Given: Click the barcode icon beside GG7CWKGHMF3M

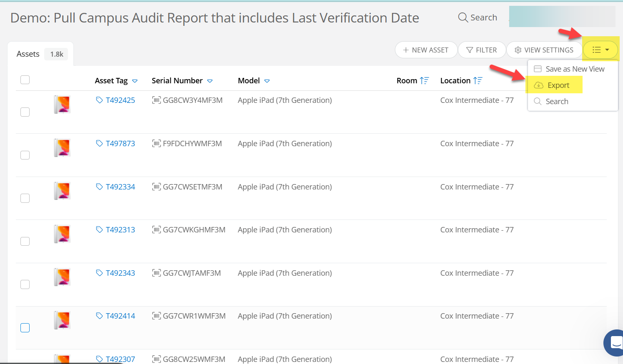Looking at the screenshot, I should [156, 230].
